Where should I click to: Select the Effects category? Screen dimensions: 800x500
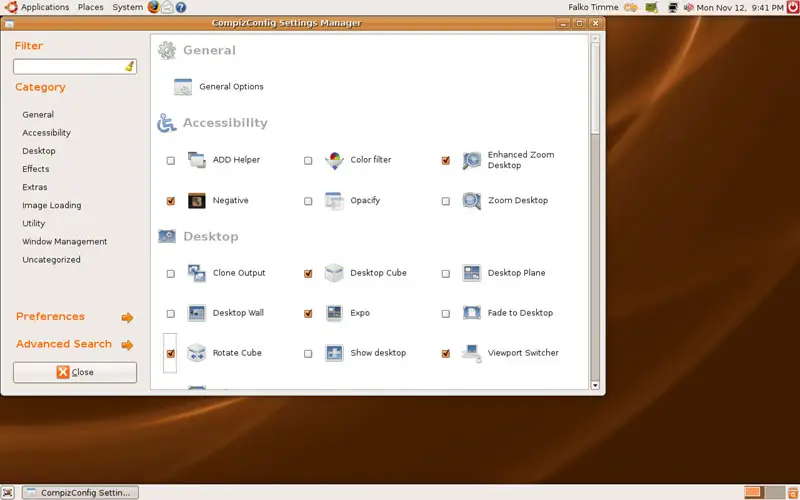(x=36, y=169)
